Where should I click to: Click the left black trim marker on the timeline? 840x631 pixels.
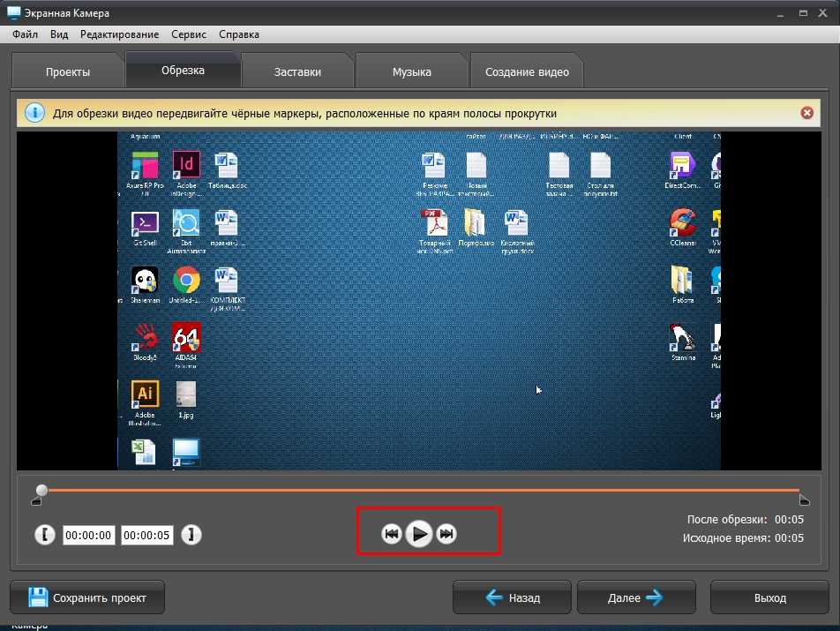36,501
